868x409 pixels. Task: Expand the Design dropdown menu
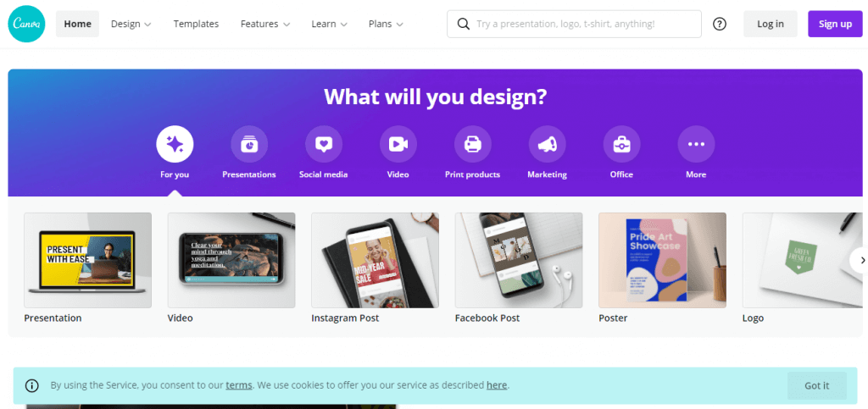(131, 24)
